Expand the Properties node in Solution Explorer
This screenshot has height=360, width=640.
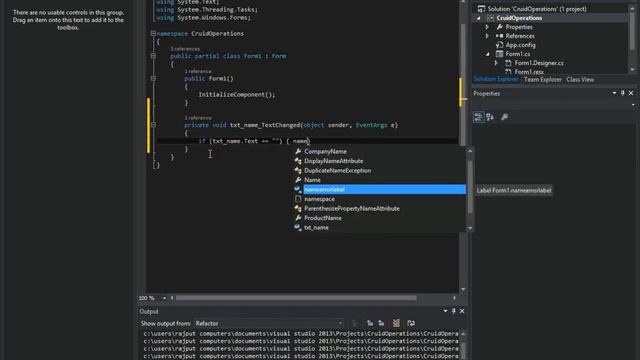(487, 27)
